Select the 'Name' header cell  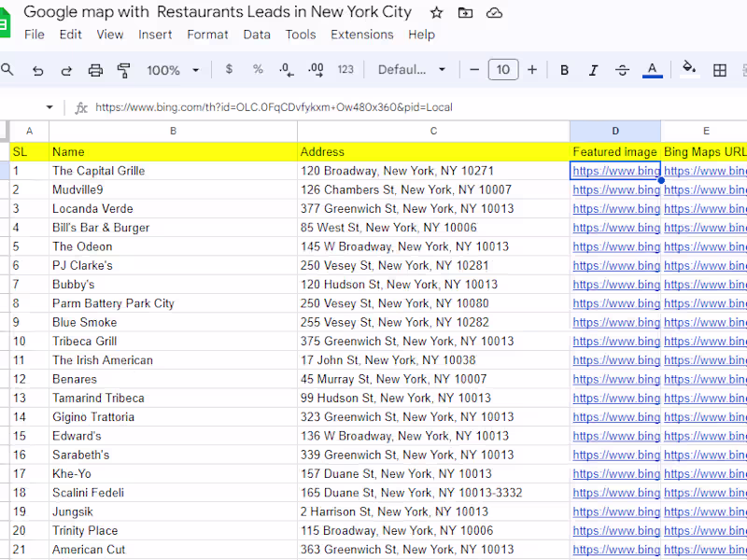click(x=173, y=152)
